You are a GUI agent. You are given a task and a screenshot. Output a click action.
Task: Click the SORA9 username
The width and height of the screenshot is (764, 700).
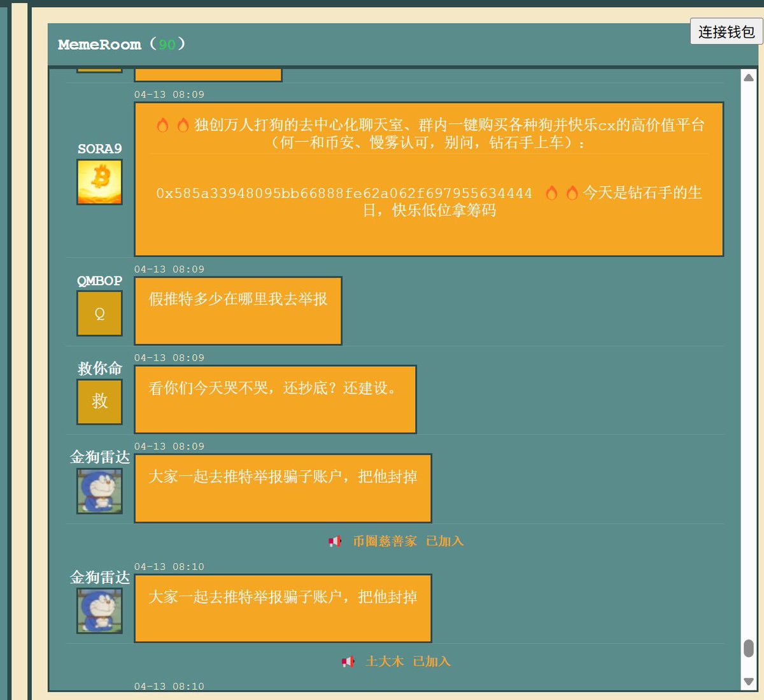99,148
